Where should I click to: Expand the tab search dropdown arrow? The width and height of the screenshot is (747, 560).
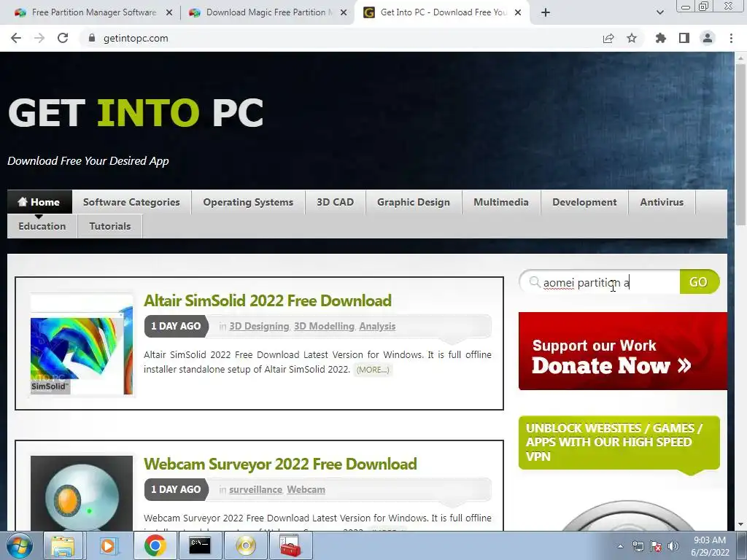(659, 12)
